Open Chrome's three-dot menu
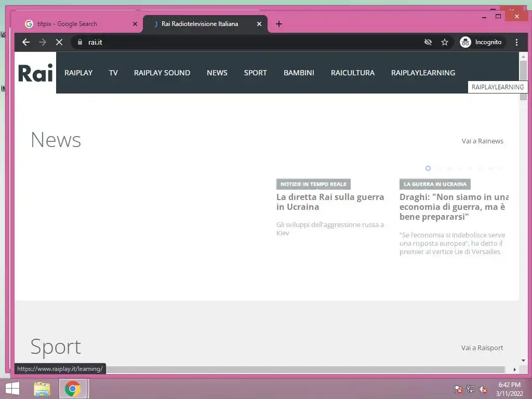The height and width of the screenshot is (399, 532). pos(516,42)
